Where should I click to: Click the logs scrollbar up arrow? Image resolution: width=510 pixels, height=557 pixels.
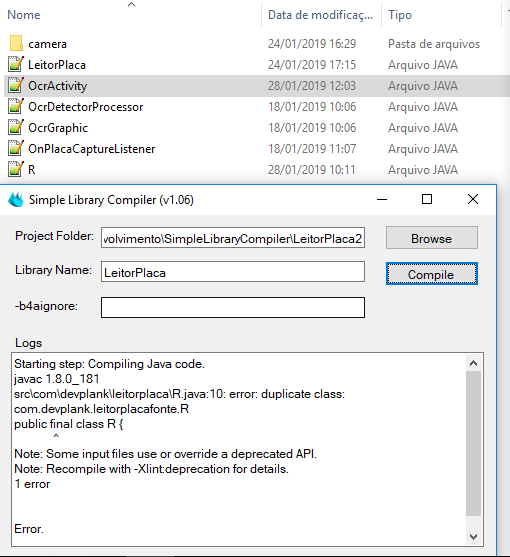click(x=473, y=363)
